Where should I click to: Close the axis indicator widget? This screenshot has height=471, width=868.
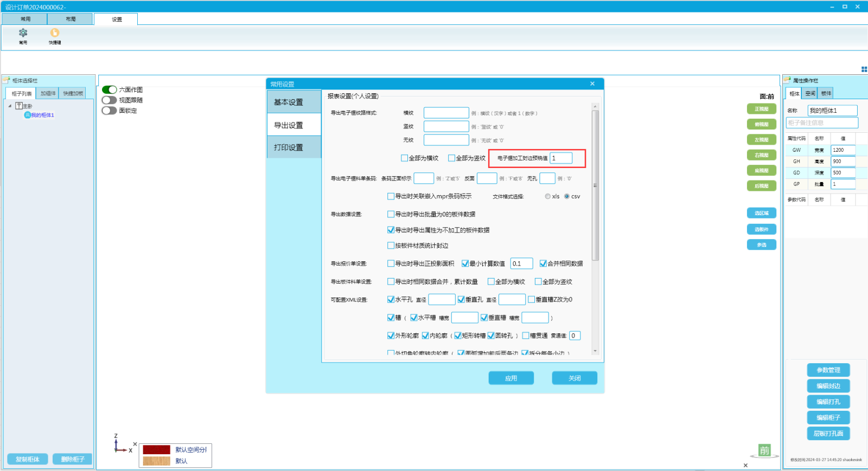135,444
